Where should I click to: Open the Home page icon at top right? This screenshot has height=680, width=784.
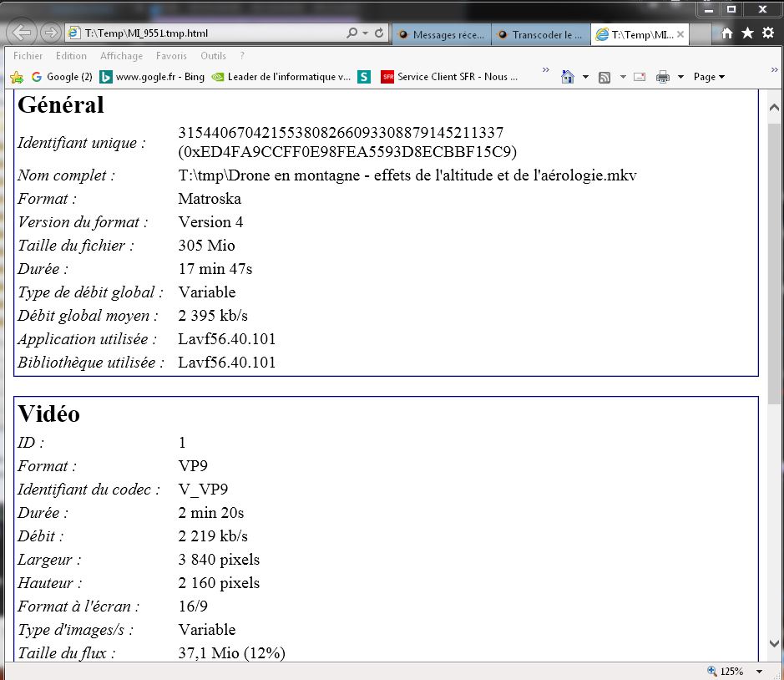(727, 33)
